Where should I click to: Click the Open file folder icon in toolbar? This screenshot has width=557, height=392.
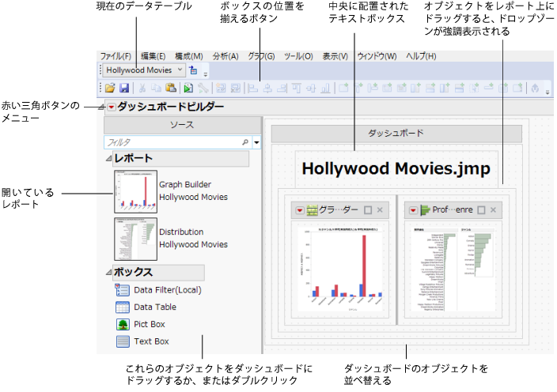click(x=111, y=89)
